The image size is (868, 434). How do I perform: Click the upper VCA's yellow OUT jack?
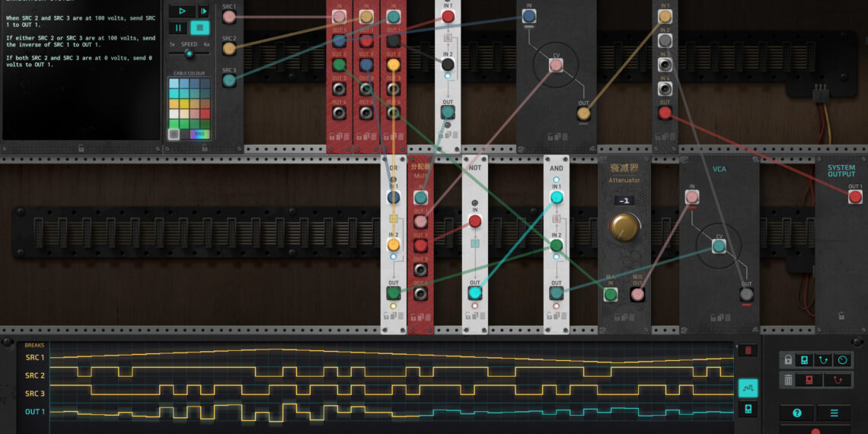tap(583, 113)
